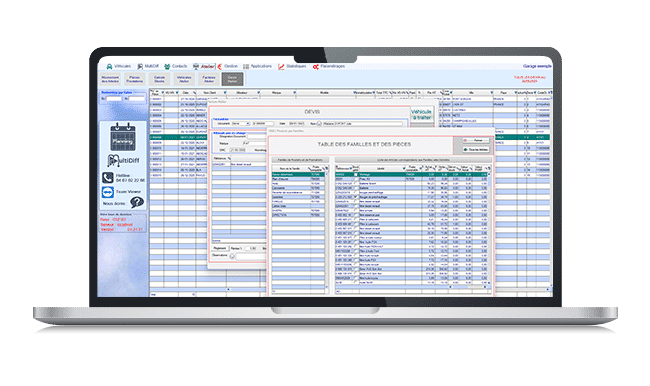Uncheck the ticked Bougie de préchauffage checkbox

pos(355,197)
